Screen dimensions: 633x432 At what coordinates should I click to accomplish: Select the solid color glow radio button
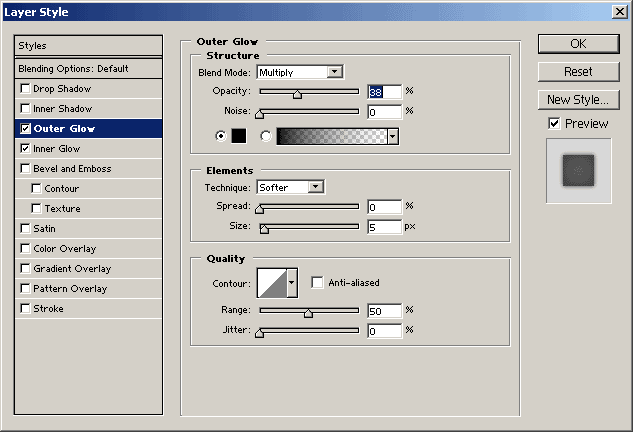(221, 136)
